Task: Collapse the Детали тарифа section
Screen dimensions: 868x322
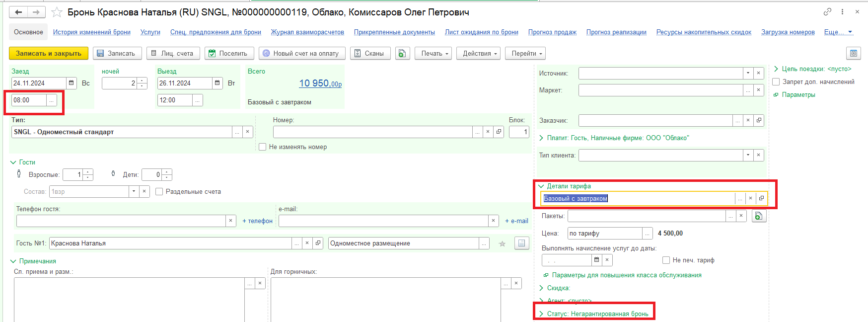Action: 541,186
